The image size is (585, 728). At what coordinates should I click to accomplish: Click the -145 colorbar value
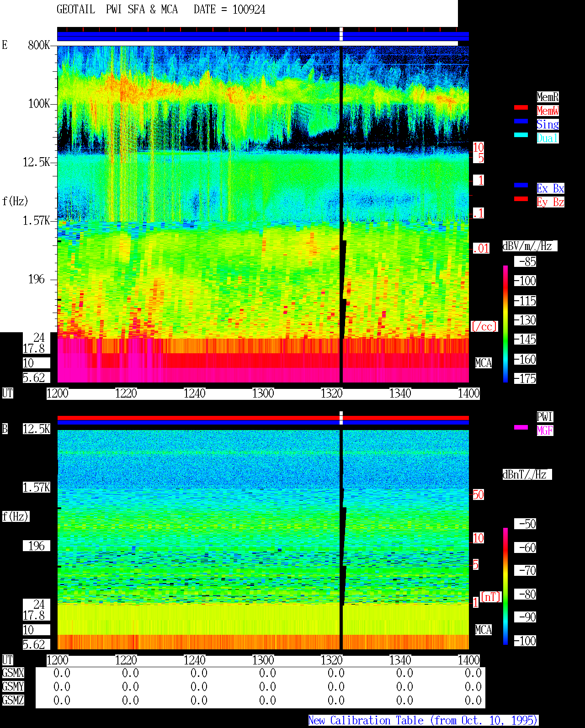coord(525,339)
